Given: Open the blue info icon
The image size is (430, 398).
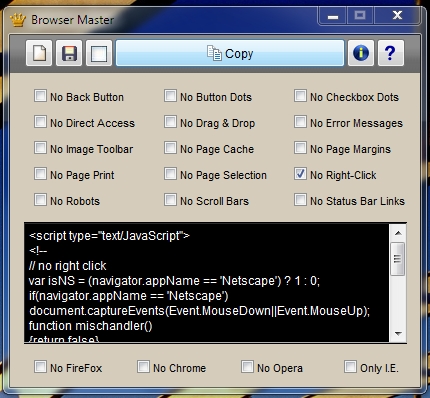Looking at the screenshot, I should pos(361,53).
